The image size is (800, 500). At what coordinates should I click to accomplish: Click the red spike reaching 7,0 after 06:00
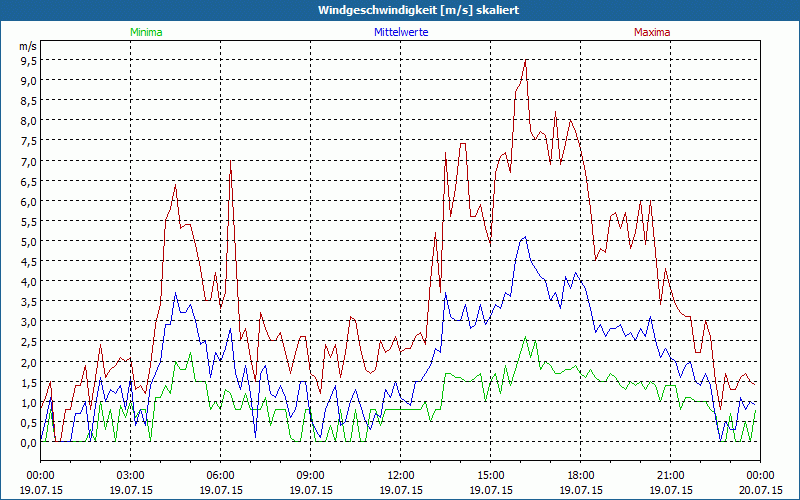(231, 162)
